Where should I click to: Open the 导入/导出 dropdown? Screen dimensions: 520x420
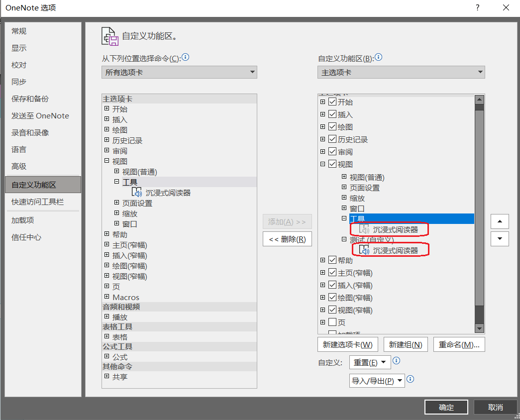coord(377,379)
